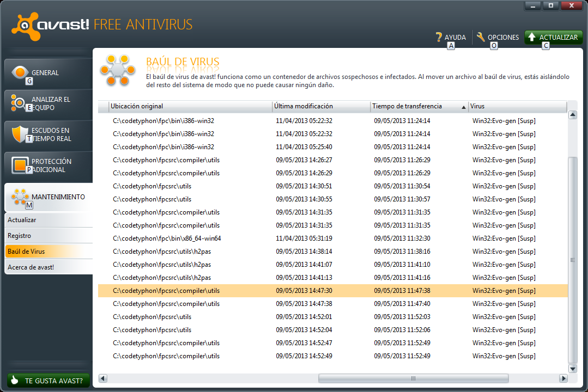Open Analizar el equipo section
This screenshot has width=588, height=392.
pyautogui.click(x=49, y=103)
